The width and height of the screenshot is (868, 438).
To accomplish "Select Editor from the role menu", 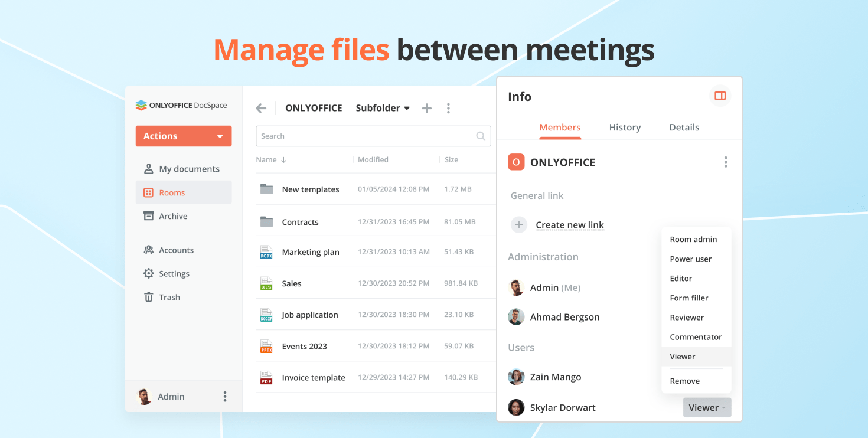I will [681, 279].
